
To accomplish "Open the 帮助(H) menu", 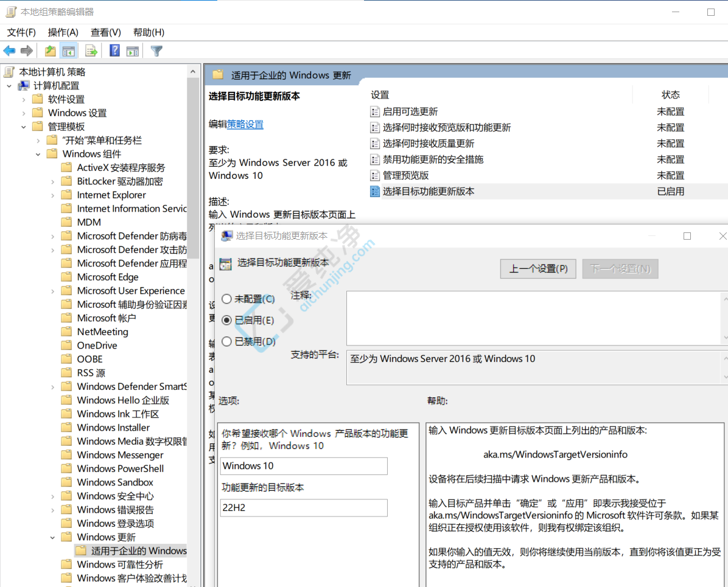I will point(149,32).
